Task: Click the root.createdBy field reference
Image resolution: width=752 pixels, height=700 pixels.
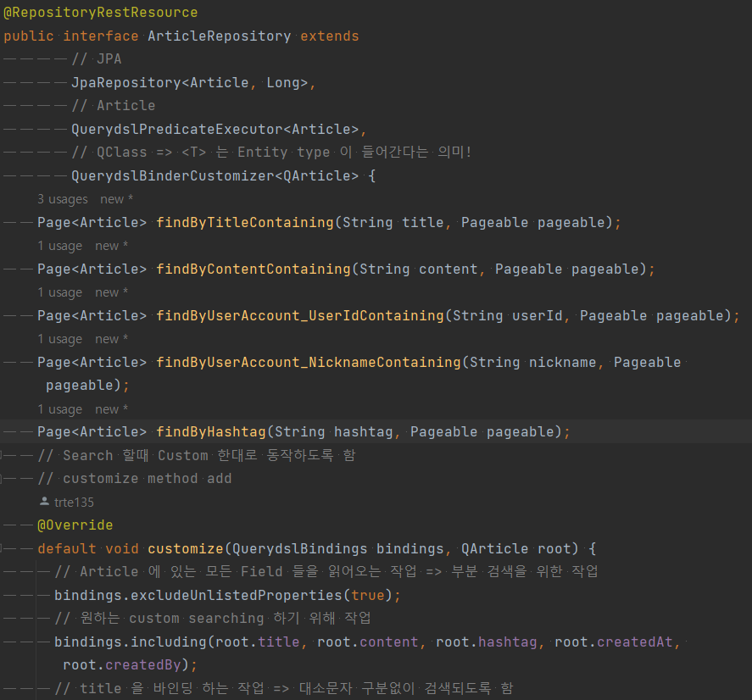Action: pyautogui.click(x=122, y=664)
